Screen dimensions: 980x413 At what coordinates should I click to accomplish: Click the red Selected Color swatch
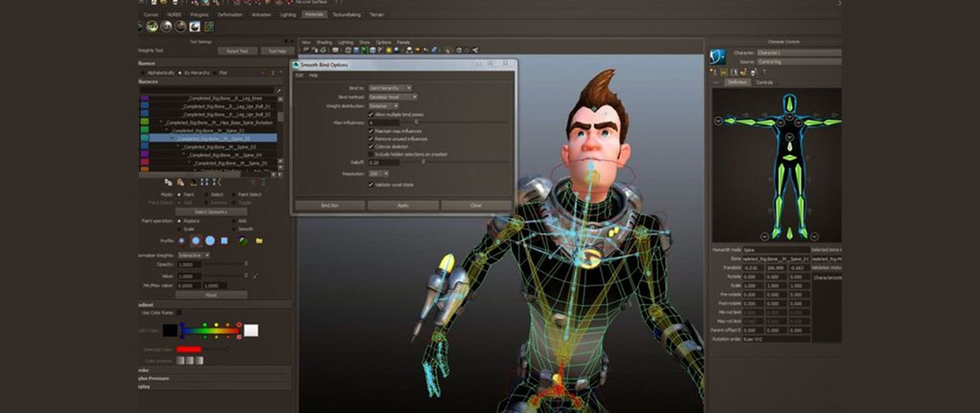pos(189,349)
